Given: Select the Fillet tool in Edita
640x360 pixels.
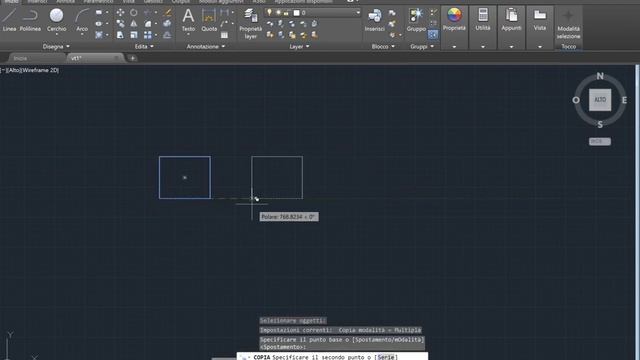Looking at the screenshot, I should [147, 24].
